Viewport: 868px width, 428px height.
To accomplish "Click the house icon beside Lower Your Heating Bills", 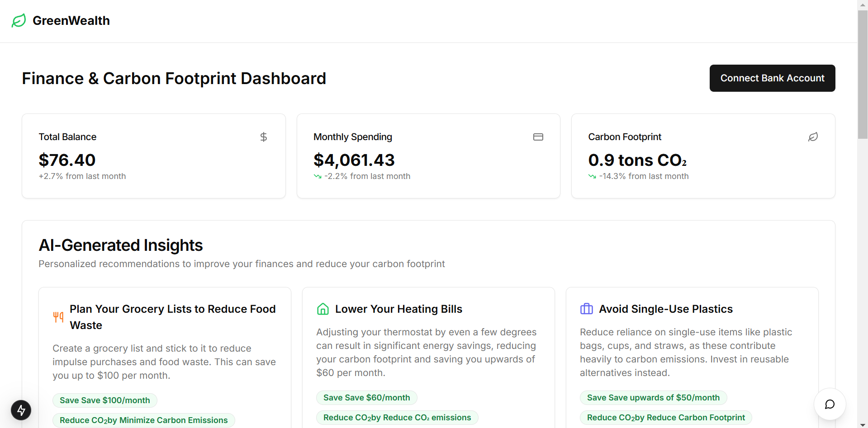I will click(323, 309).
